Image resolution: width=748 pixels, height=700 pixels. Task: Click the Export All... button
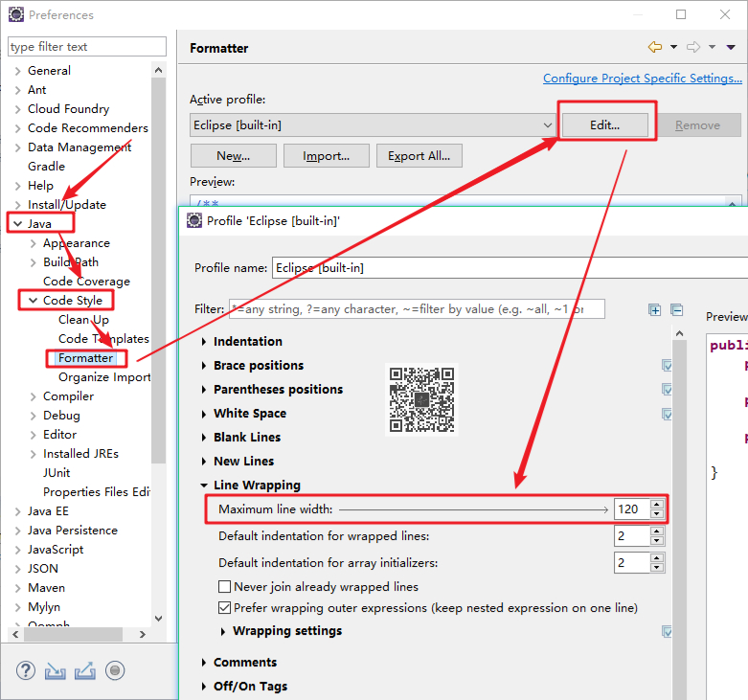pyautogui.click(x=419, y=156)
